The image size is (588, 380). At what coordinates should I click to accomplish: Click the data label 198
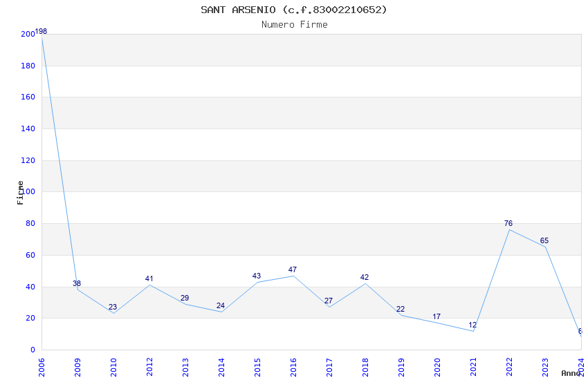point(41,32)
